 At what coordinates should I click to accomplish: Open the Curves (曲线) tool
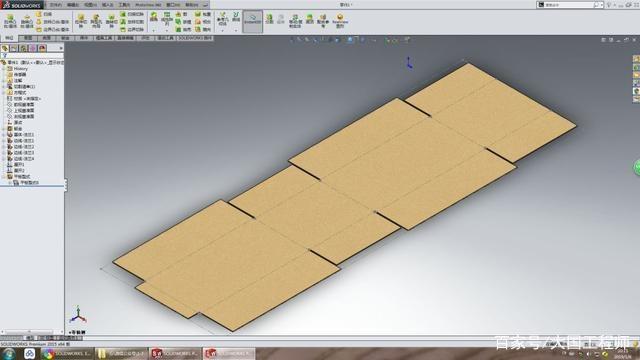coord(236,17)
